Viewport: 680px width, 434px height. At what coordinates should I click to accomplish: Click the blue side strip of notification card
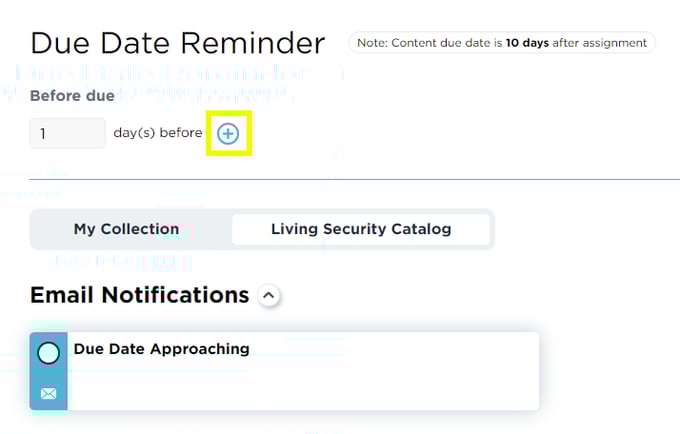pyautogui.click(x=49, y=371)
